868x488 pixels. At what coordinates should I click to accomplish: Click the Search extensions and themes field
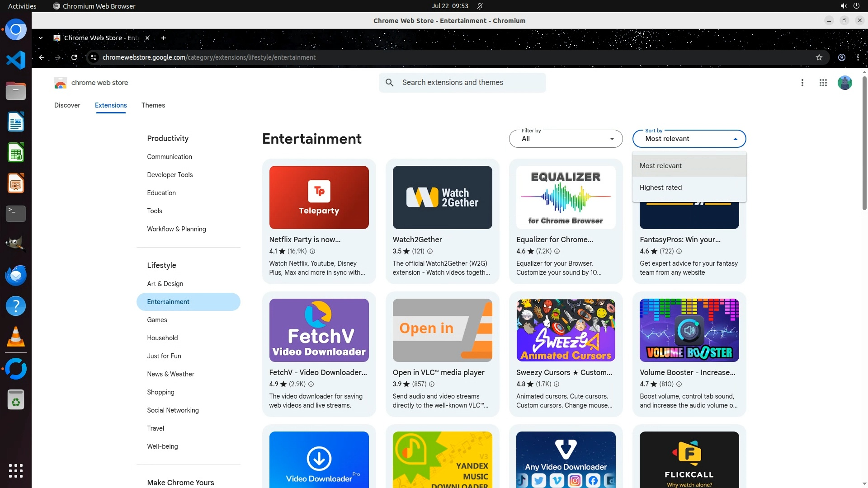(x=470, y=83)
